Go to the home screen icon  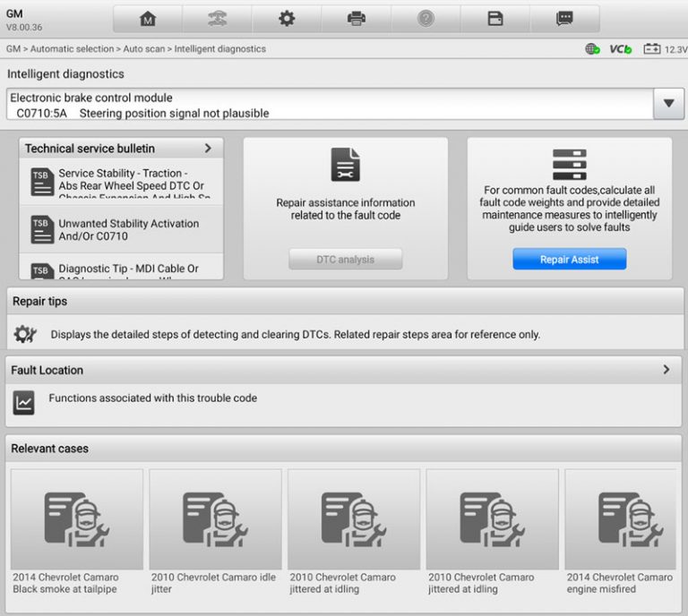click(x=148, y=19)
